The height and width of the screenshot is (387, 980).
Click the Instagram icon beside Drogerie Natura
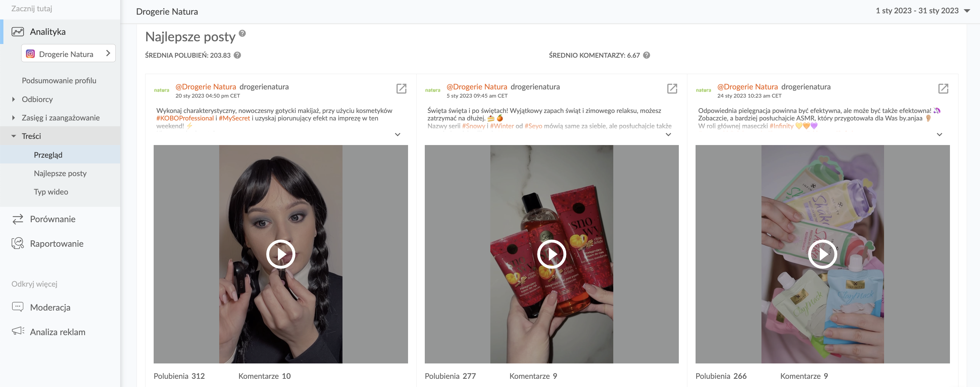tap(30, 54)
